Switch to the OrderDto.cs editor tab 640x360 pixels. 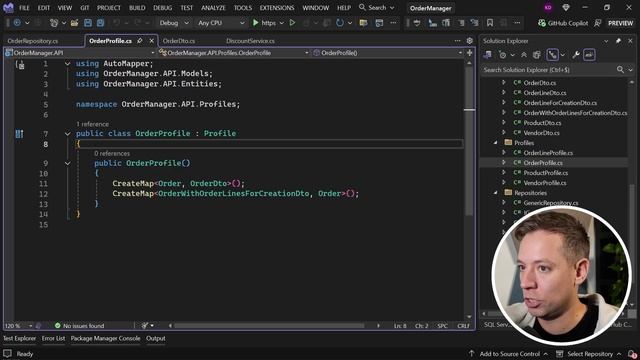click(x=179, y=41)
